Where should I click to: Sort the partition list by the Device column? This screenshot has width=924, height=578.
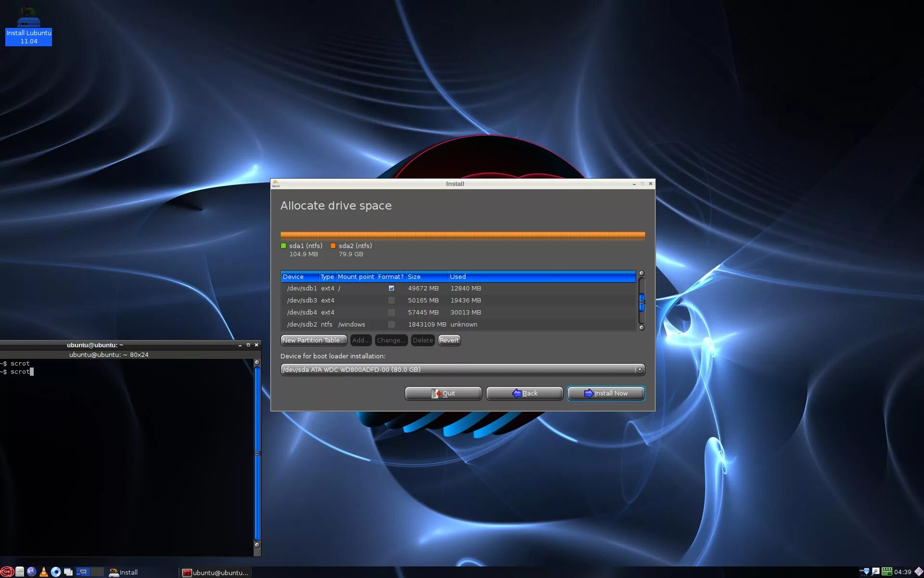pyautogui.click(x=299, y=276)
